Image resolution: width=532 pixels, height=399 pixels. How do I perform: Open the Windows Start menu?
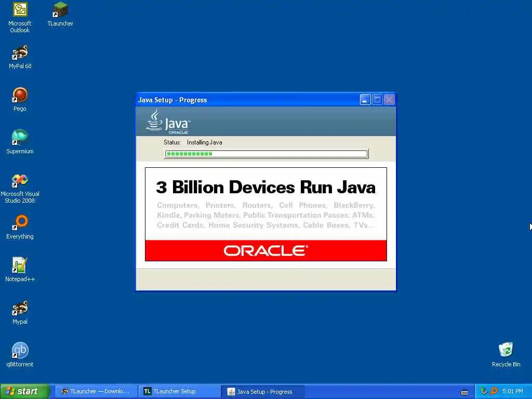click(25, 391)
